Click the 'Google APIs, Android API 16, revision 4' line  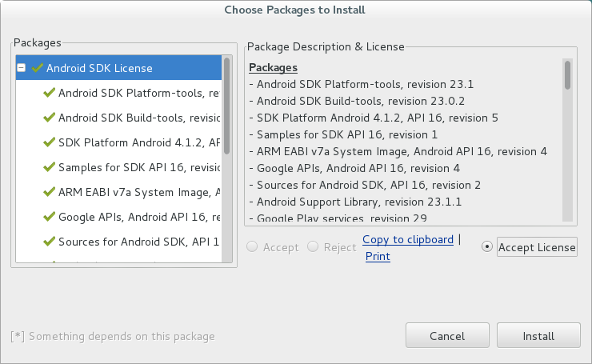354,169
